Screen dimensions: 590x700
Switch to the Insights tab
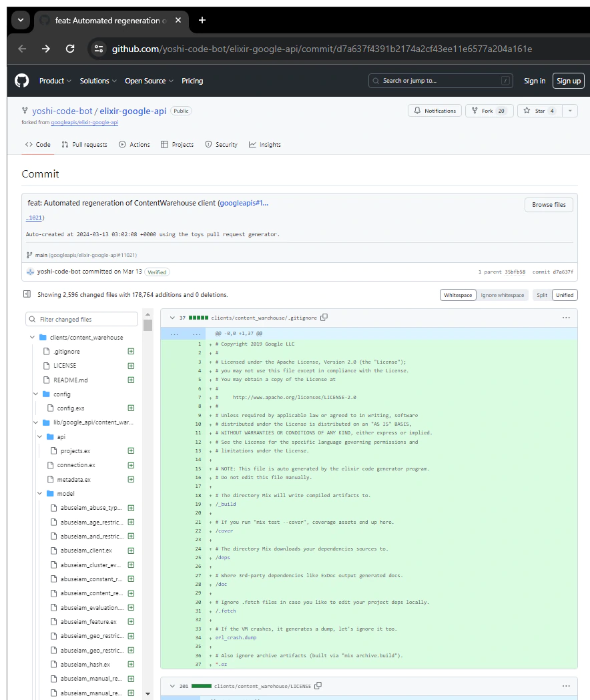click(265, 145)
